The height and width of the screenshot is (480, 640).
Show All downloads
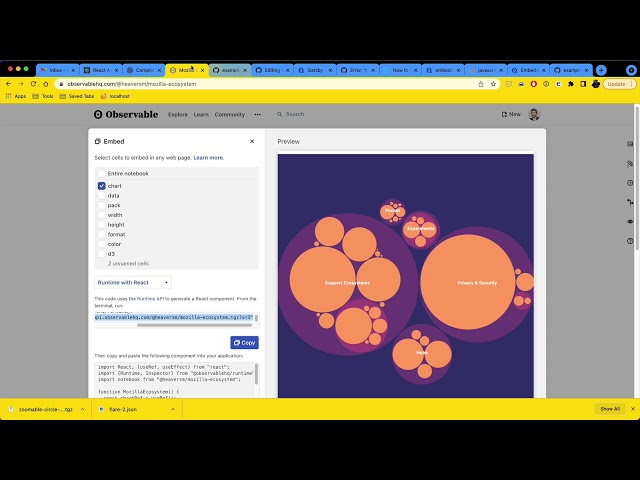click(610, 409)
